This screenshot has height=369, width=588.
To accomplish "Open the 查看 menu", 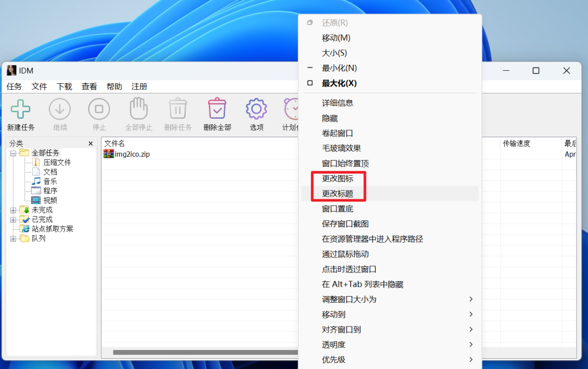I will point(89,87).
